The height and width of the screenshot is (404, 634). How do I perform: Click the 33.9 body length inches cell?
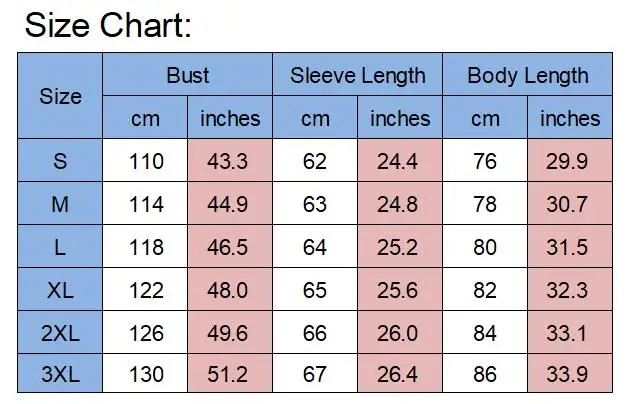pos(570,373)
